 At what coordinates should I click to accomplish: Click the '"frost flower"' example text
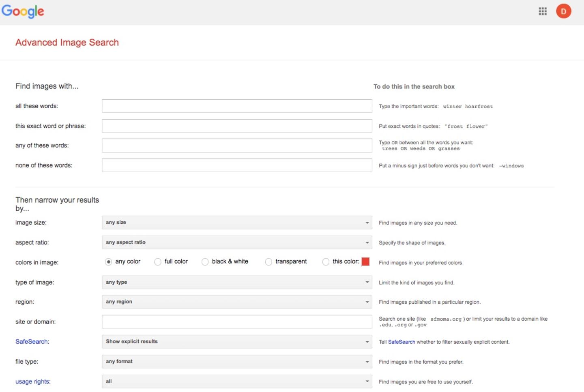(466, 126)
